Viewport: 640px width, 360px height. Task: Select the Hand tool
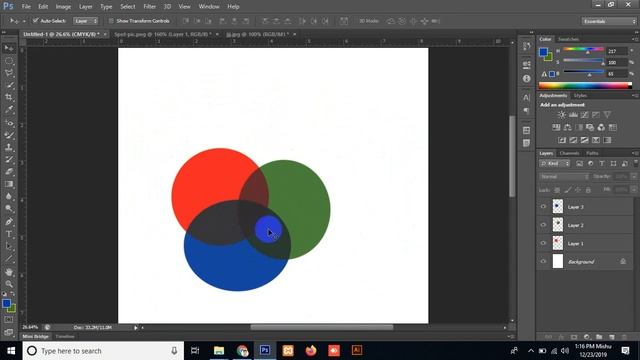[9, 272]
